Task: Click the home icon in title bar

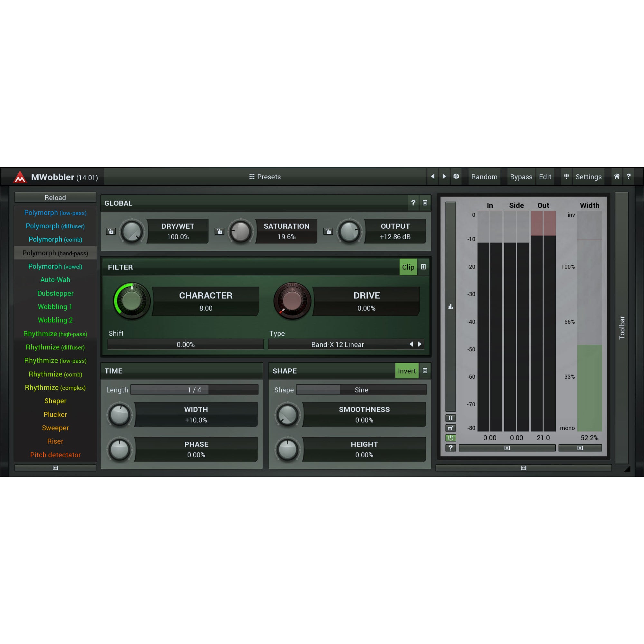Action: pos(617,176)
